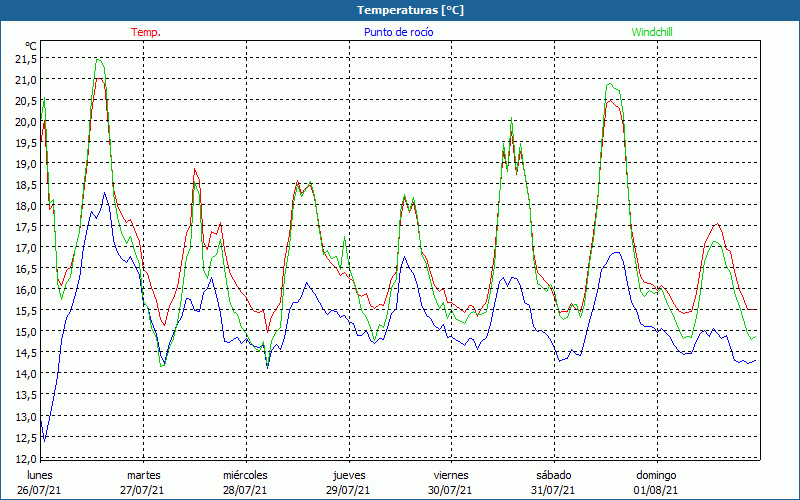Viewport: 800px width, 500px height.
Task: Click the '30/07/21' date label
Action: click(451, 490)
